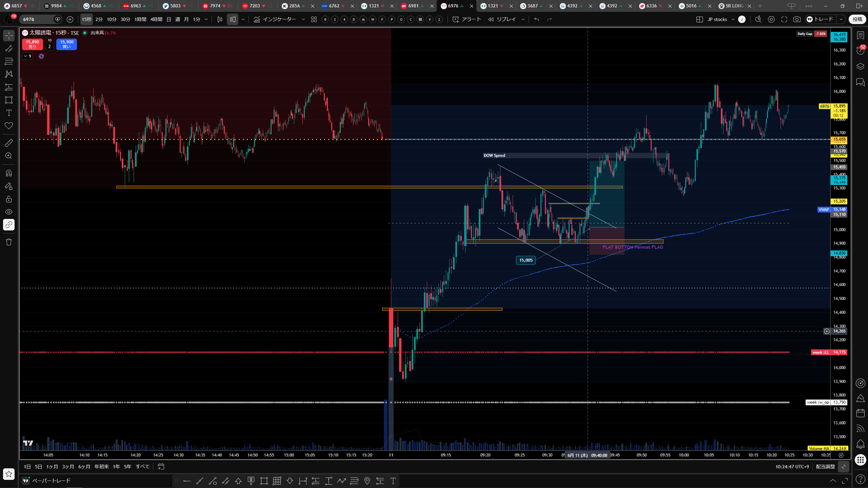The width and height of the screenshot is (868, 488).
Task: Select the text annotation tool in sidebar
Action: [x=9, y=113]
